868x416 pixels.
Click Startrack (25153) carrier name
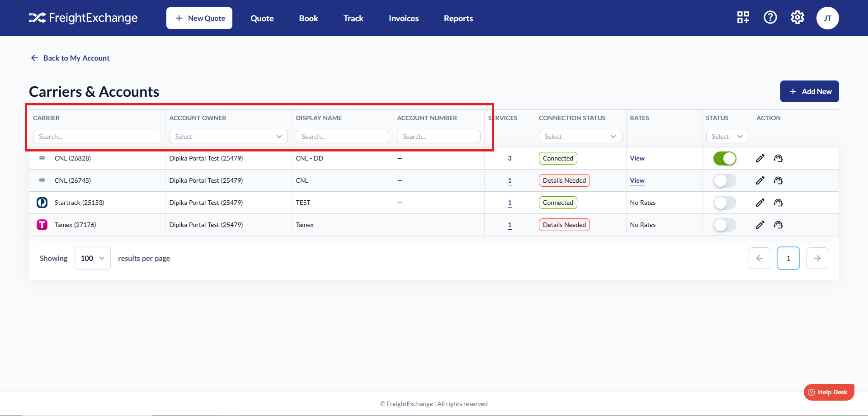pos(80,203)
